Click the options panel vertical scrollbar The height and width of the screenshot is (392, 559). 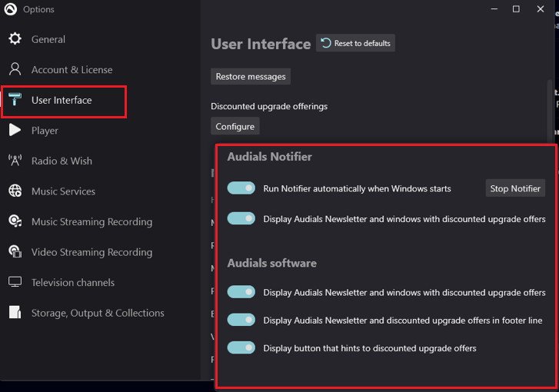tap(549, 111)
